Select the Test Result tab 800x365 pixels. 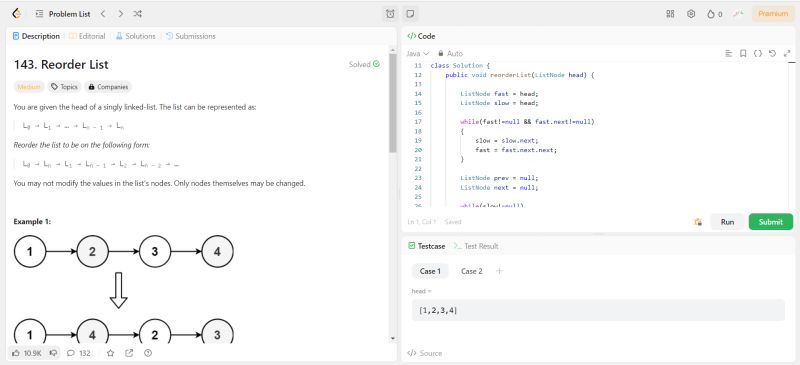(x=476, y=246)
